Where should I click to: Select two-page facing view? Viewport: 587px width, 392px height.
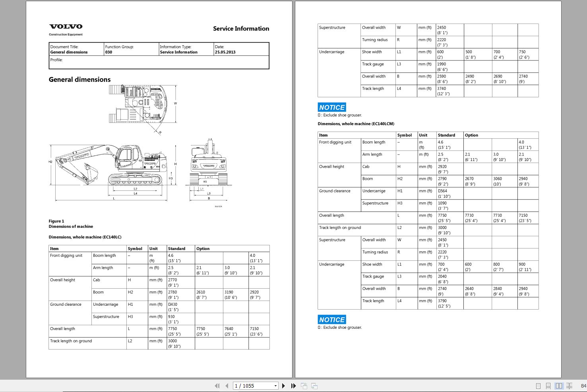(559, 386)
